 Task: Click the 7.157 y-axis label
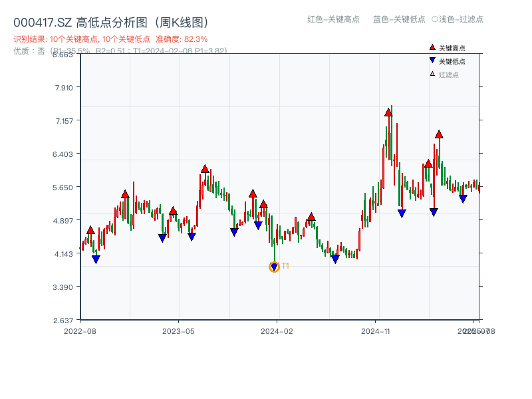click(64, 121)
